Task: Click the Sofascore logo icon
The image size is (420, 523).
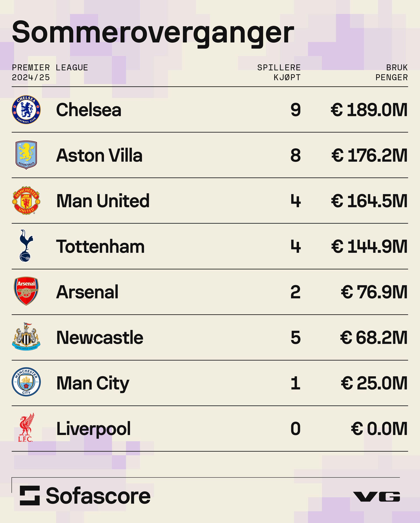Action: [30, 496]
